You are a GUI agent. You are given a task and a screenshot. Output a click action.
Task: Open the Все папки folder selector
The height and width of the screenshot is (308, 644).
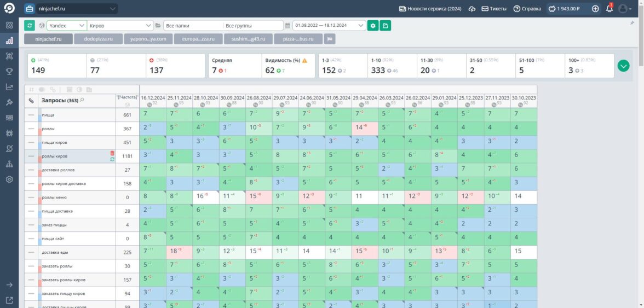[x=193, y=25]
